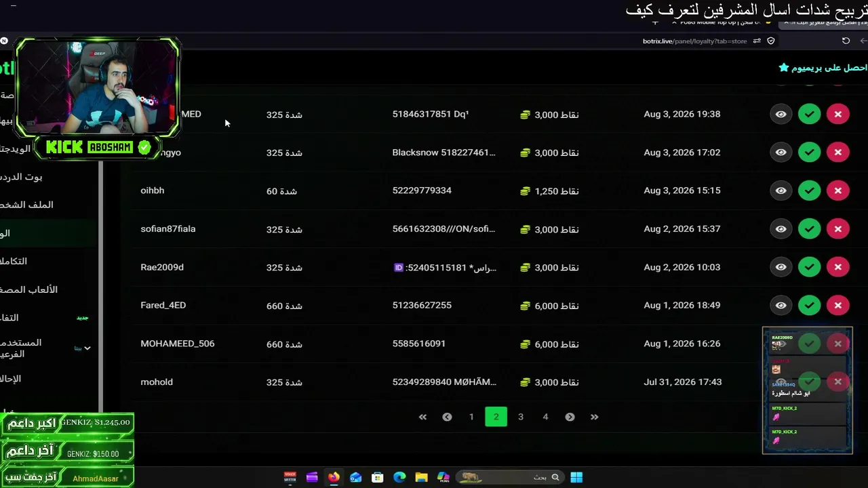The height and width of the screenshot is (488, 868).
Task: Approve Rae2009d's redemption request
Action: 809,267
